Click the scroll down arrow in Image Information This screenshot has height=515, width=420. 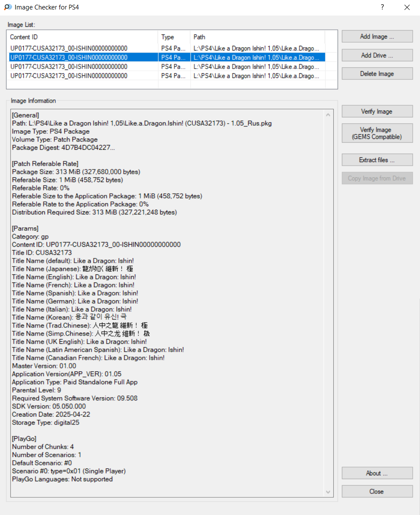pos(328,492)
